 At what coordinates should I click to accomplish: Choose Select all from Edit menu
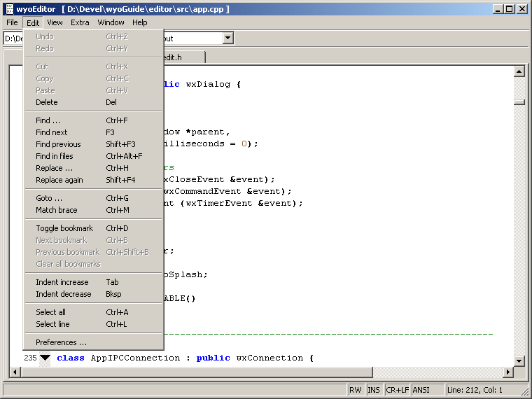click(50, 312)
